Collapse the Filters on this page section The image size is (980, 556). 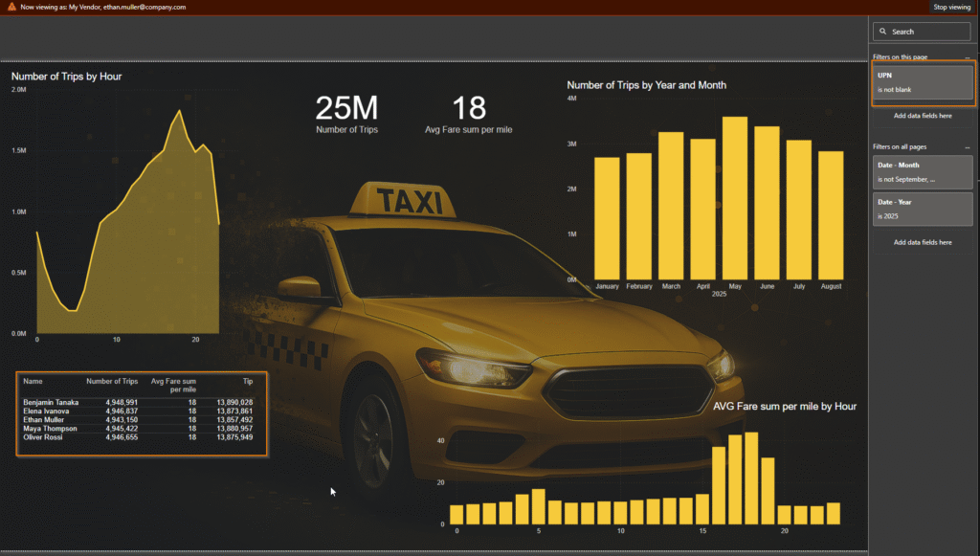point(967,58)
